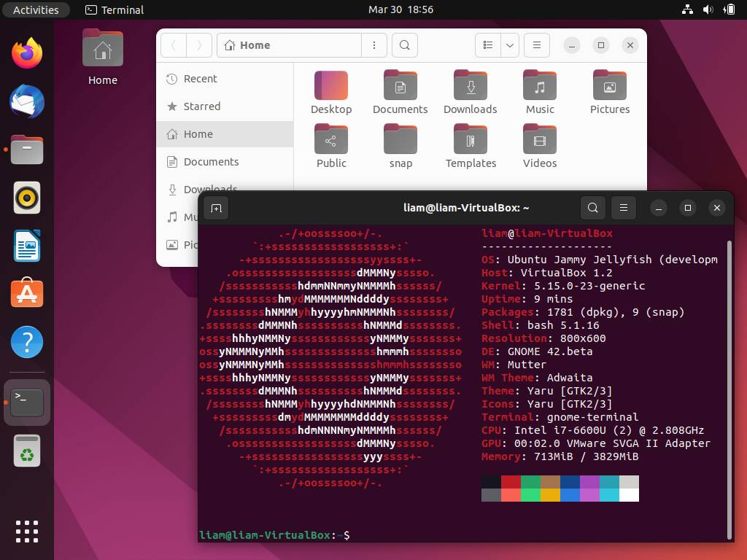The width and height of the screenshot is (747, 560).
Task: Open the view options chevron dropdown
Action: [509, 44]
